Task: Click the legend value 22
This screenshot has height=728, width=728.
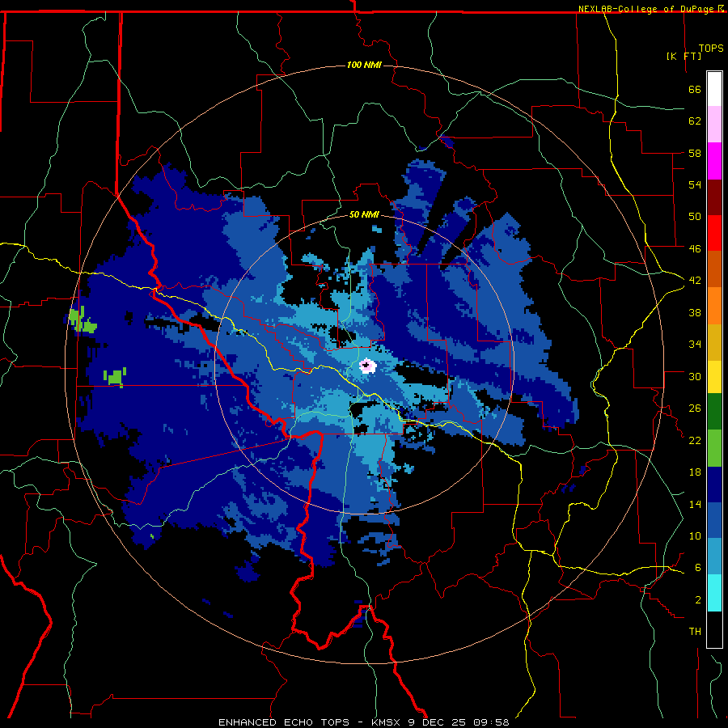Action: [x=695, y=440]
